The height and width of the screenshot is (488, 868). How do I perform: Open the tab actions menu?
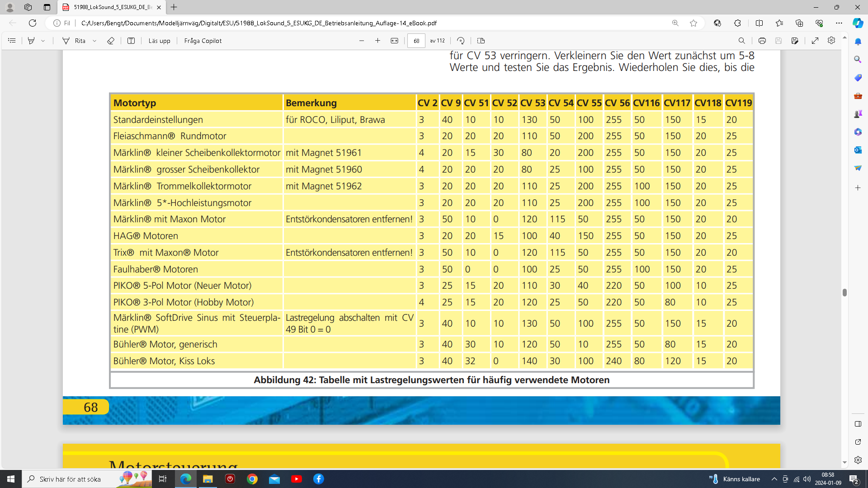coord(47,7)
